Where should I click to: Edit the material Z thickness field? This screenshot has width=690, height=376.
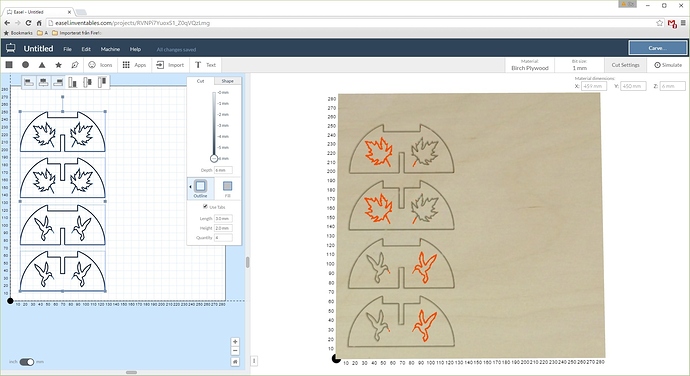pyautogui.click(x=672, y=86)
